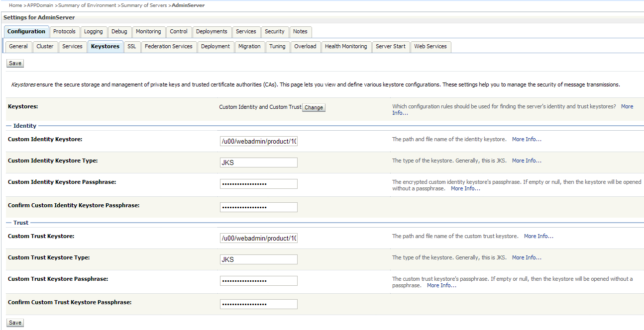The height and width of the screenshot is (330, 644).
Task: Open More Info for identity keystore path
Action: 527,139
